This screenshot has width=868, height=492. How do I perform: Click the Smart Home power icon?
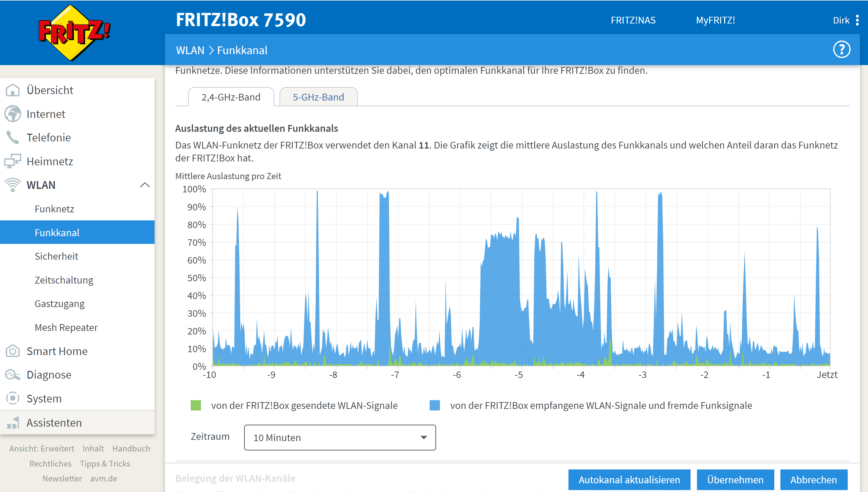pos(13,351)
